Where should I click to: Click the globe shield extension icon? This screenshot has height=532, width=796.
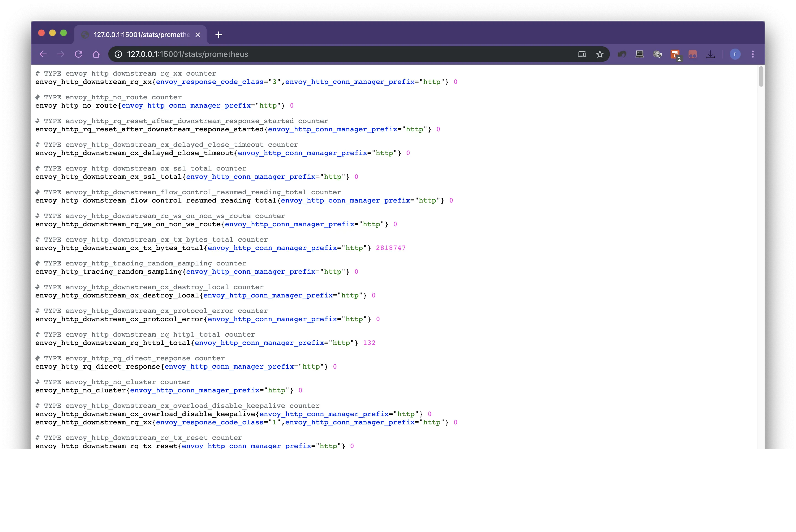tap(657, 54)
